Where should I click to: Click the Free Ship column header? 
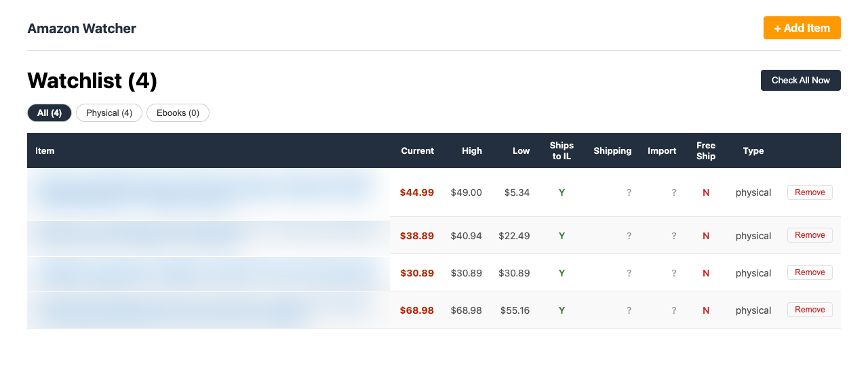(x=706, y=150)
